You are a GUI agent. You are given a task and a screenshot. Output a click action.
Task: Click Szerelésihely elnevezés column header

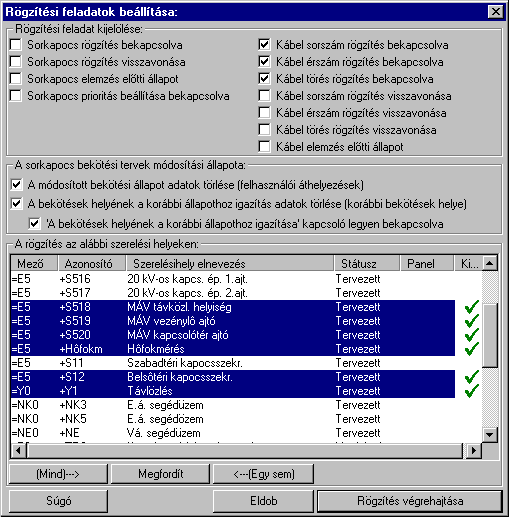point(230,264)
